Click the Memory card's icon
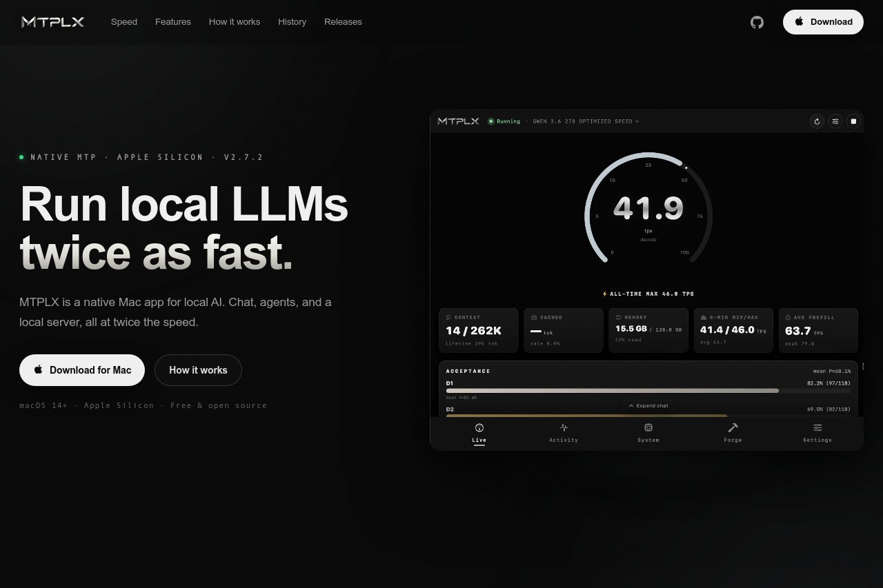Screen dimensions: 883x588 tap(618, 318)
